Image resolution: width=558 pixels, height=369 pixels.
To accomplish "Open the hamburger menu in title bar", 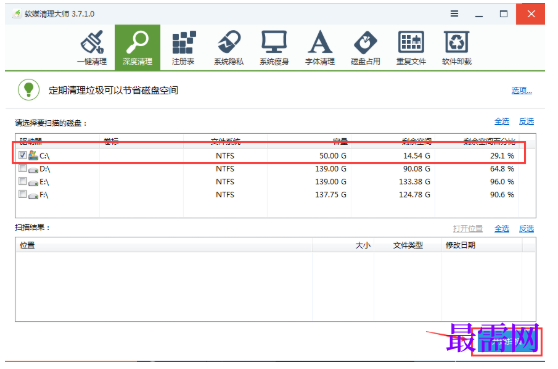I will 454,14.
